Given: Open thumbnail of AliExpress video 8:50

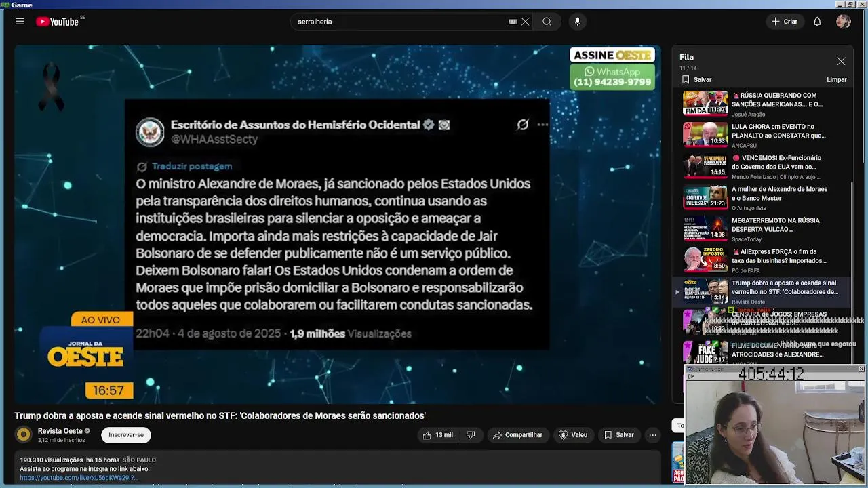Looking at the screenshot, I should (x=705, y=260).
